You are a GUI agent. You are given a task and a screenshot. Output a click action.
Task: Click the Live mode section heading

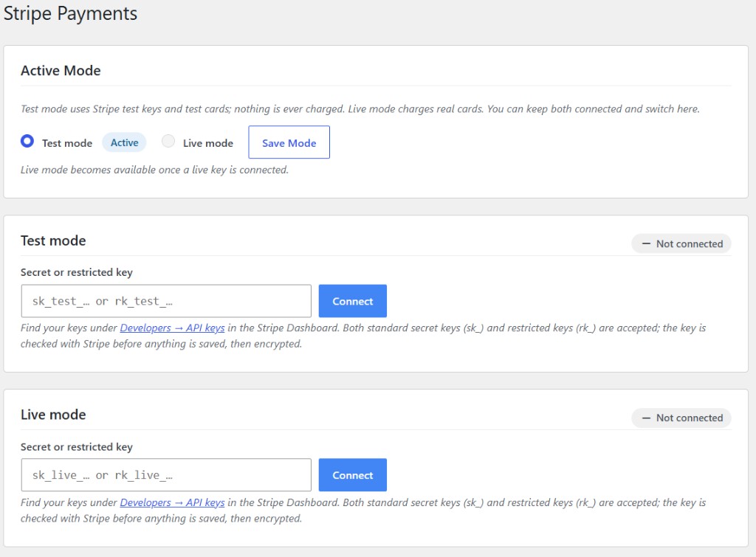(53, 415)
